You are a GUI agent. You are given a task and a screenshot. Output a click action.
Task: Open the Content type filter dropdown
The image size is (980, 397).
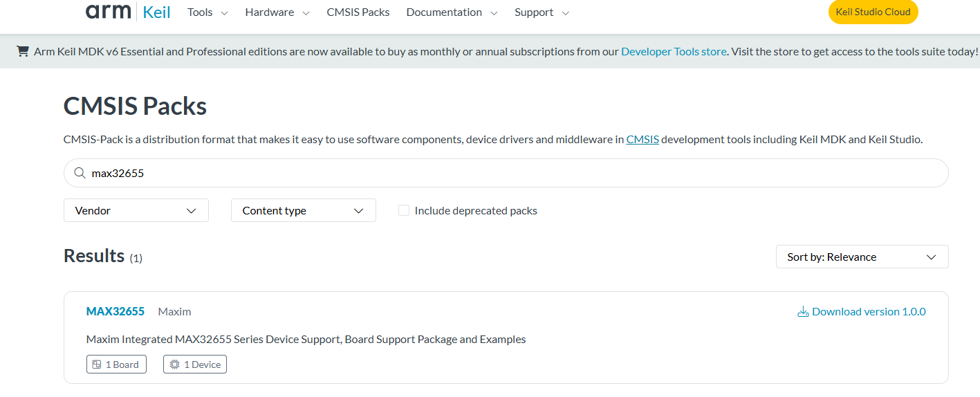(x=303, y=210)
